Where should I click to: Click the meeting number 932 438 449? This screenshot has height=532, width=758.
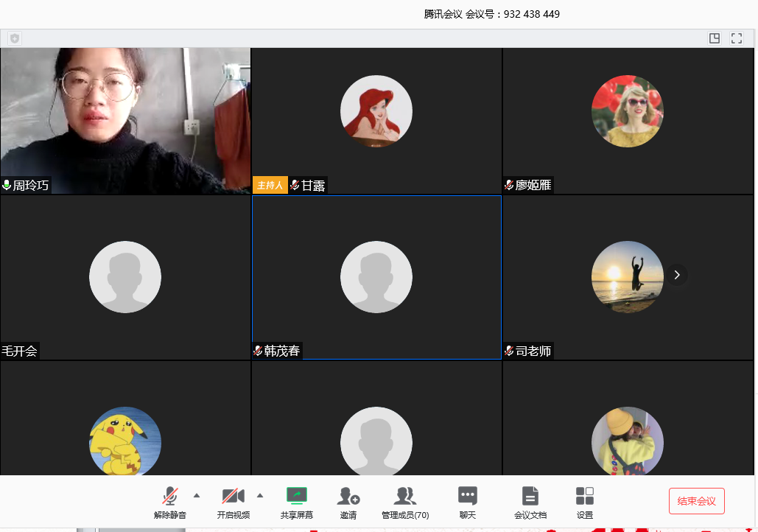(532, 14)
